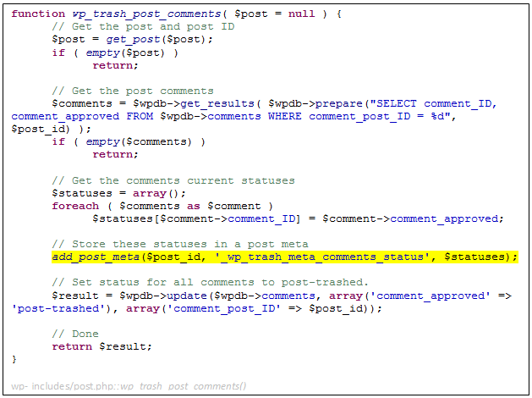Screen dimensions: 532x398
Task: Click the 'foreach ( $comments as $comment )' line
Action: (162, 206)
